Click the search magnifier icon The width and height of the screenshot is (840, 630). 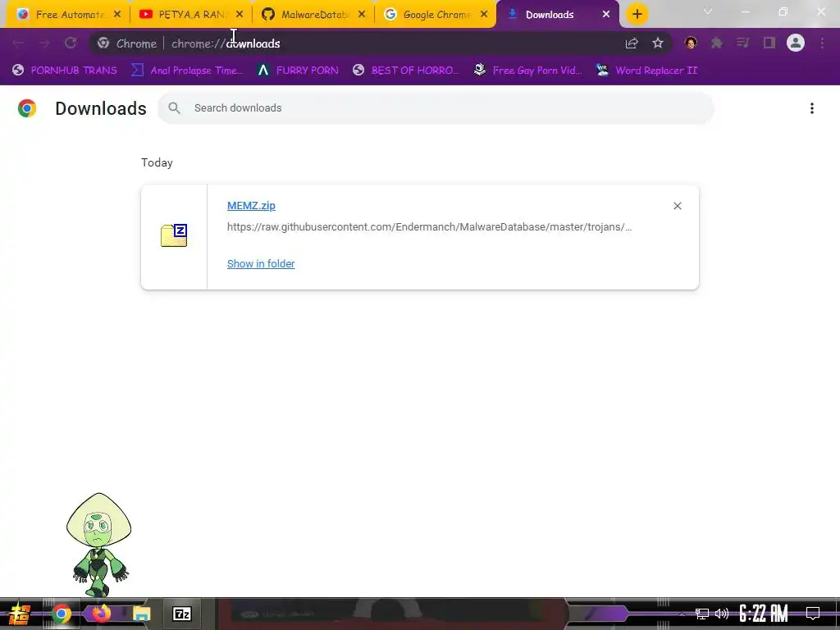(x=174, y=108)
